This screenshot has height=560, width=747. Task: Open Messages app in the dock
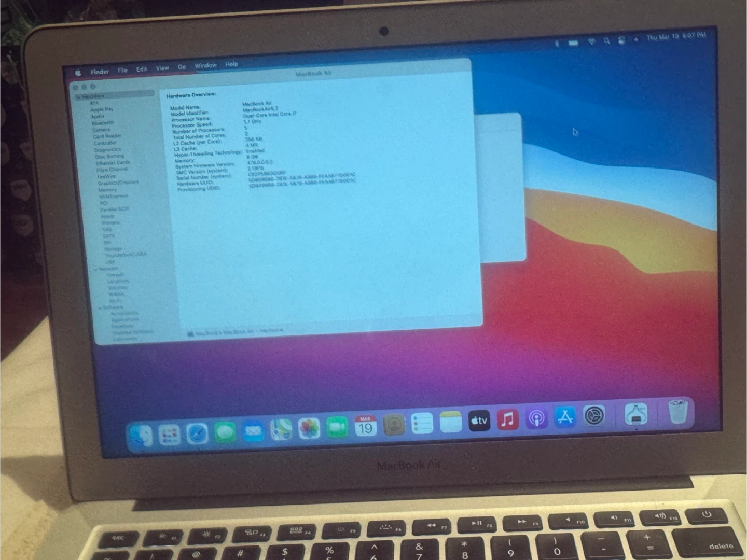point(225,432)
